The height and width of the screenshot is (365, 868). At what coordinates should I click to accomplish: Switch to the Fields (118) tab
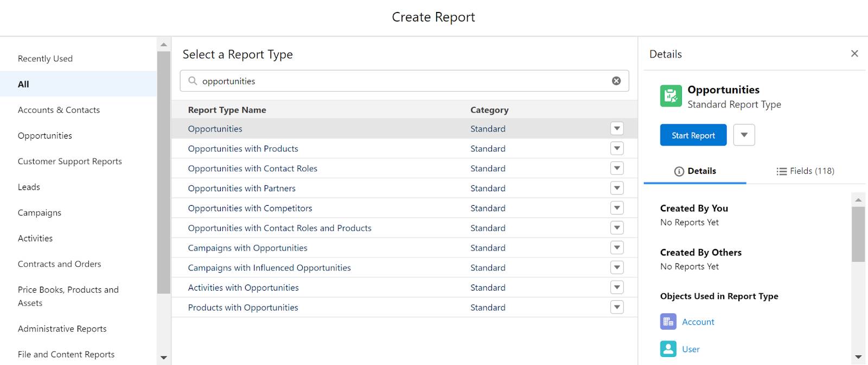(806, 171)
